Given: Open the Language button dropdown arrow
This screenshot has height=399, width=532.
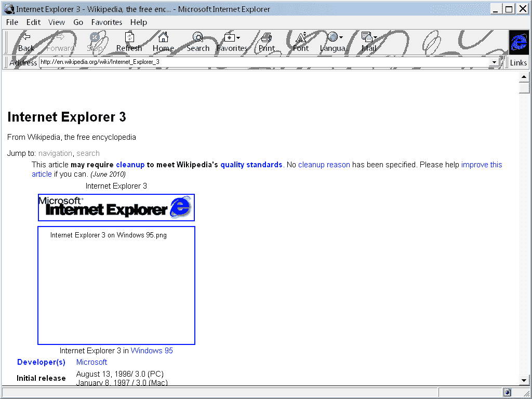Looking at the screenshot, I should click(341, 37).
